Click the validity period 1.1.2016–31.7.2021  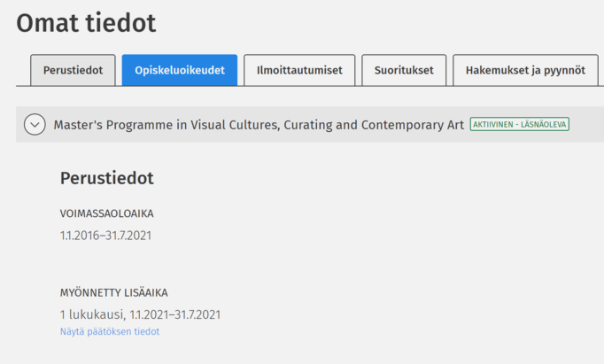(106, 236)
